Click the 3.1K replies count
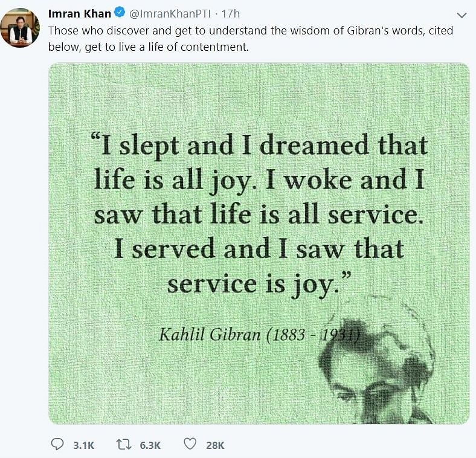476x458 pixels. pyautogui.click(x=84, y=445)
